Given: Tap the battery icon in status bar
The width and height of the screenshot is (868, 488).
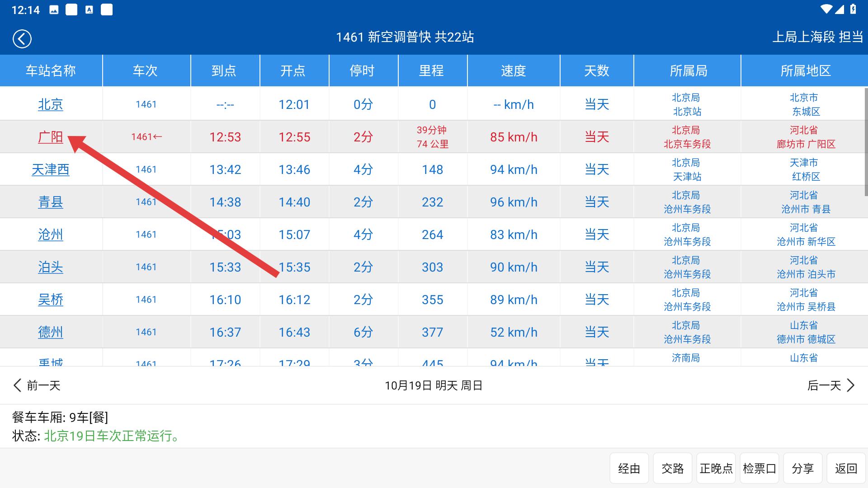Looking at the screenshot, I should click(x=853, y=9).
